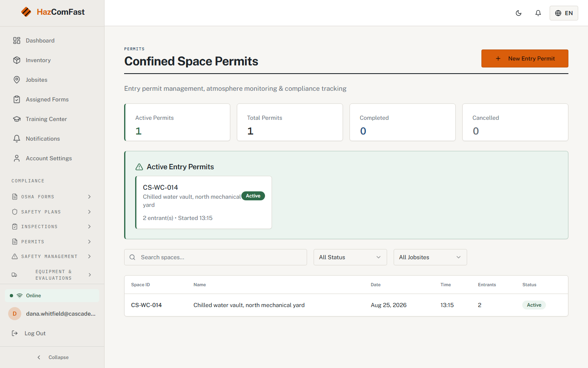Open the Notifications sidebar item
The width and height of the screenshot is (588, 368).
[52, 139]
